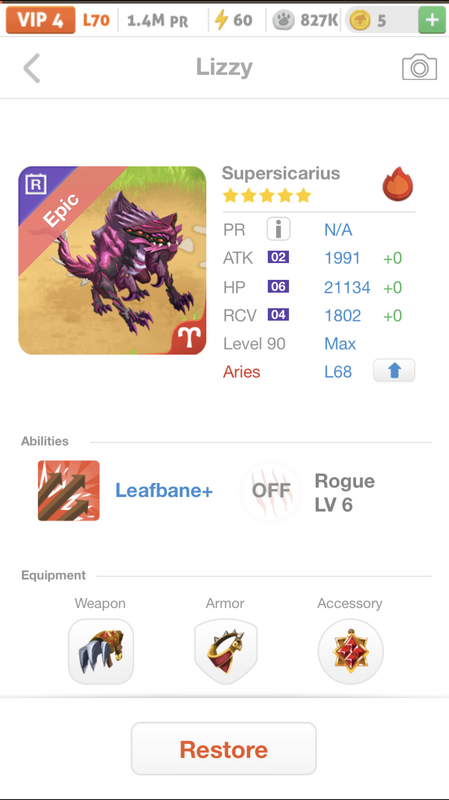Click the Restore button
The width and height of the screenshot is (449, 800).
[x=224, y=748]
